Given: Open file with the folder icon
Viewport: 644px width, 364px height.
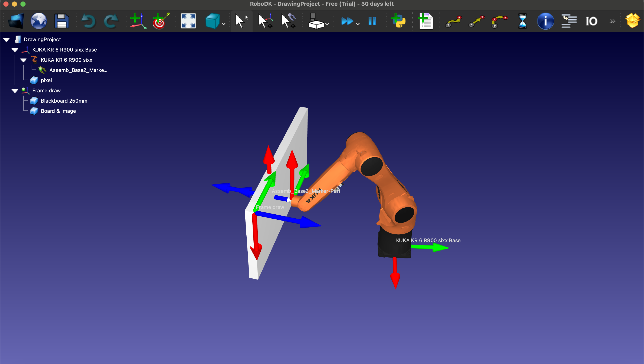Looking at the screenshot, I should click(x=16, y=21).
